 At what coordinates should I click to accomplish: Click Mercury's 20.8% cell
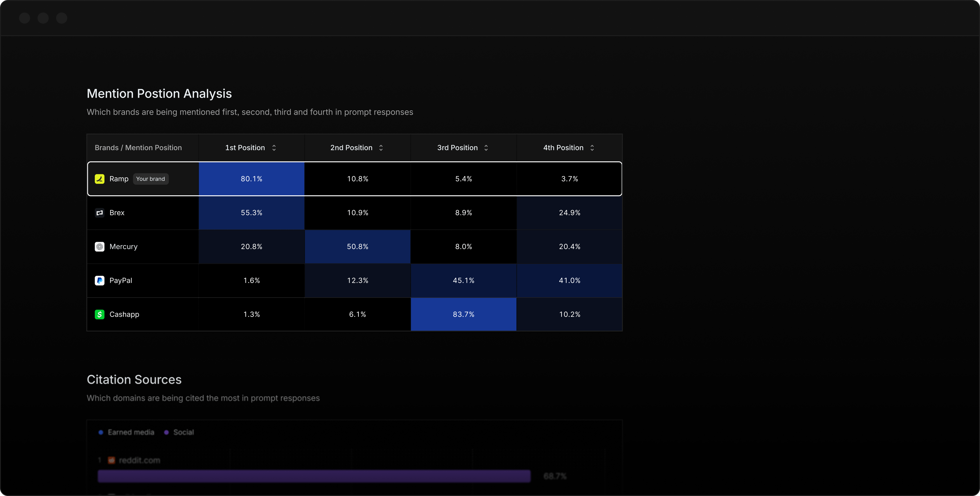point(252,247)
